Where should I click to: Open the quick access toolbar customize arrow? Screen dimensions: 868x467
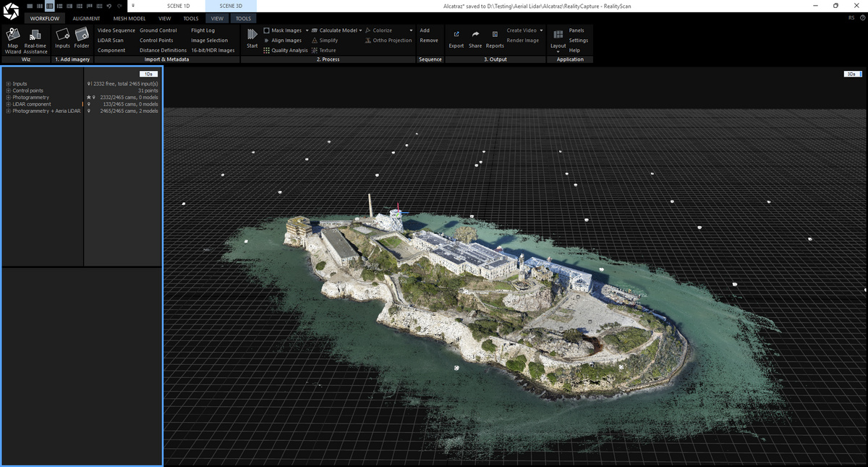[132, 6]
